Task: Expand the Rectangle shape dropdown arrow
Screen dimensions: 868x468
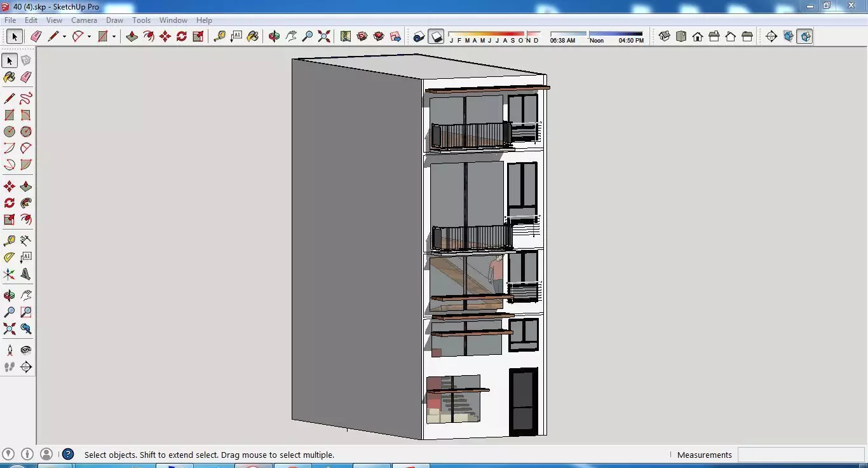Action: [x=114, y=36]
